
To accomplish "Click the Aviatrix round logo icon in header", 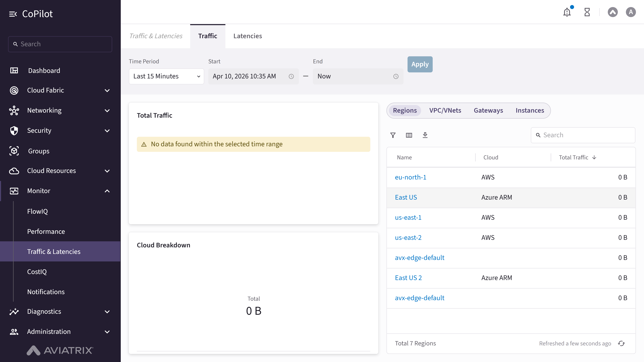I will click(613, 12).
